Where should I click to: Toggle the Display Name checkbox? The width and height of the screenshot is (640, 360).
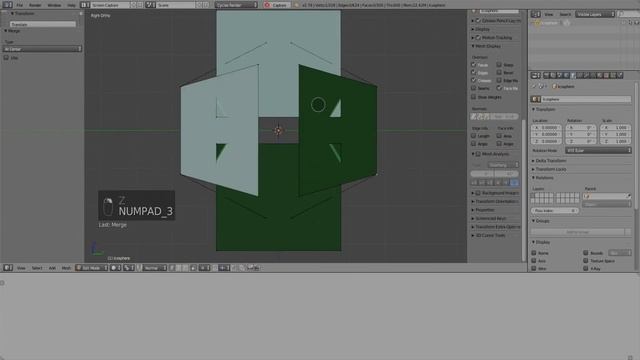pos(534,253)
